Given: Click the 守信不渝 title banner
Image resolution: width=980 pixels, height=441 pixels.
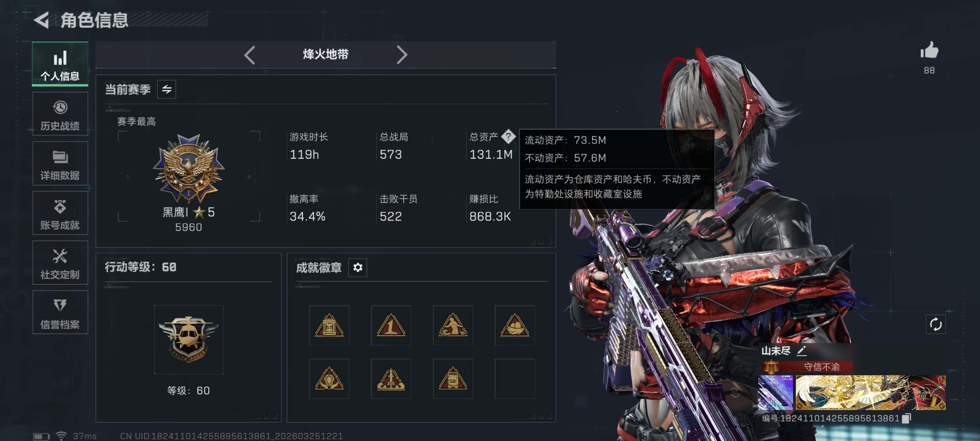Looking at the screenshot, I should click(x=807, y=367).
